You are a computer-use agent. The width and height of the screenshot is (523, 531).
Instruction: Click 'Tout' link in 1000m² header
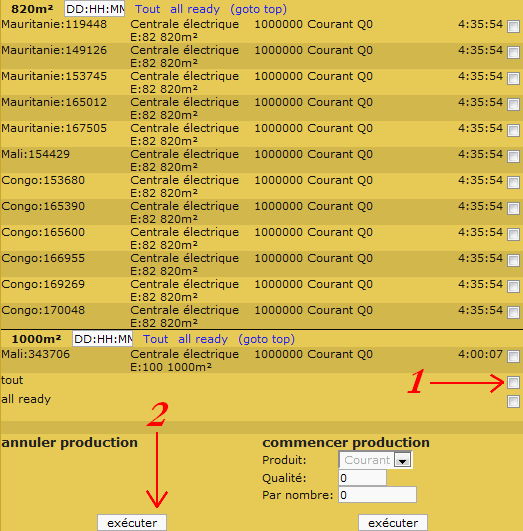click(155, 339)
